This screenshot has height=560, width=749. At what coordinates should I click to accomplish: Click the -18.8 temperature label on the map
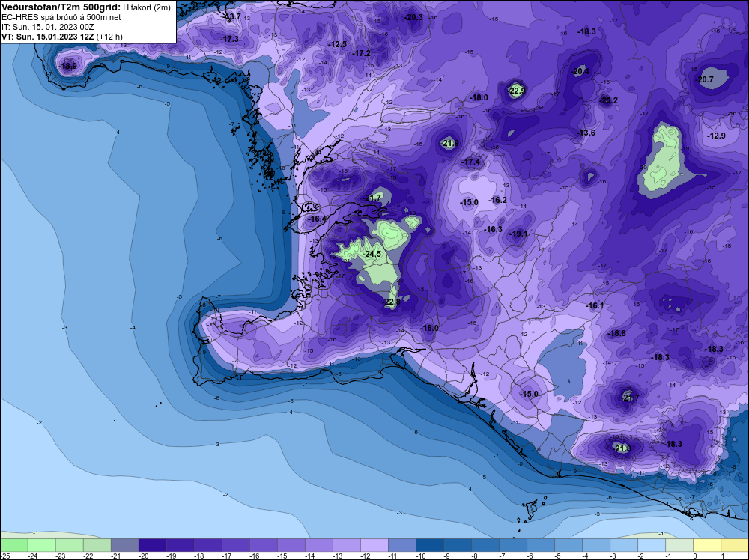[616, 333]
